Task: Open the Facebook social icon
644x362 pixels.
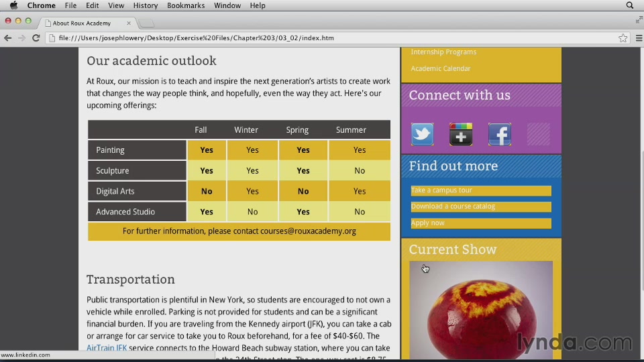Action: click(500, 134)
